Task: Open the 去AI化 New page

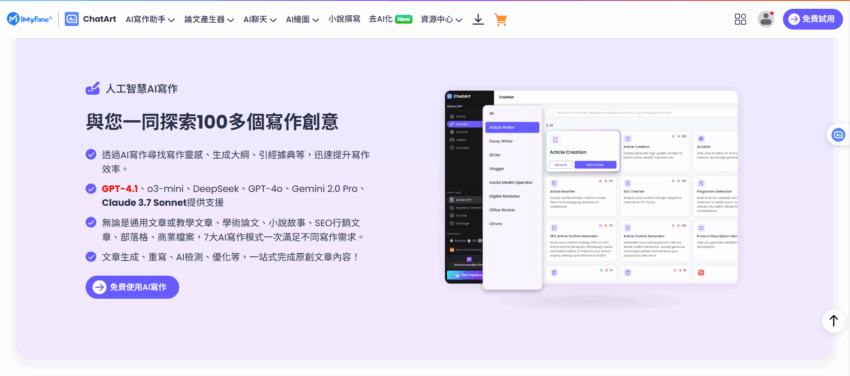Action: click(x=390, y=19)
